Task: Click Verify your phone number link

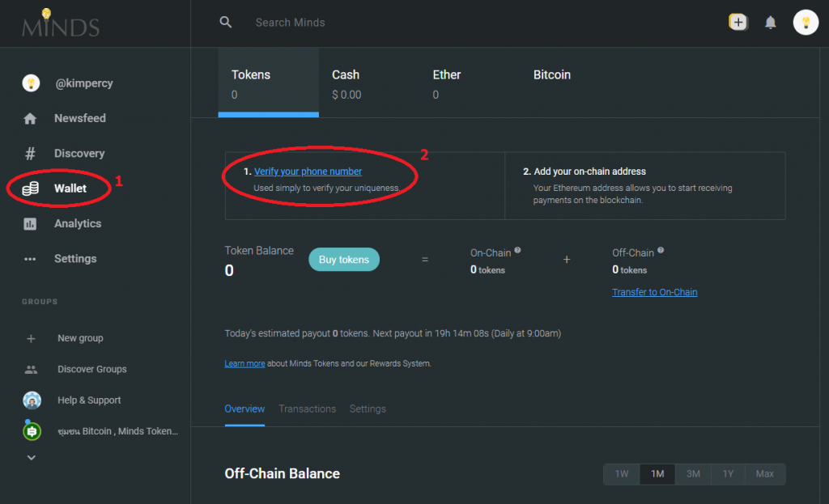Action: tap(308, 172)
